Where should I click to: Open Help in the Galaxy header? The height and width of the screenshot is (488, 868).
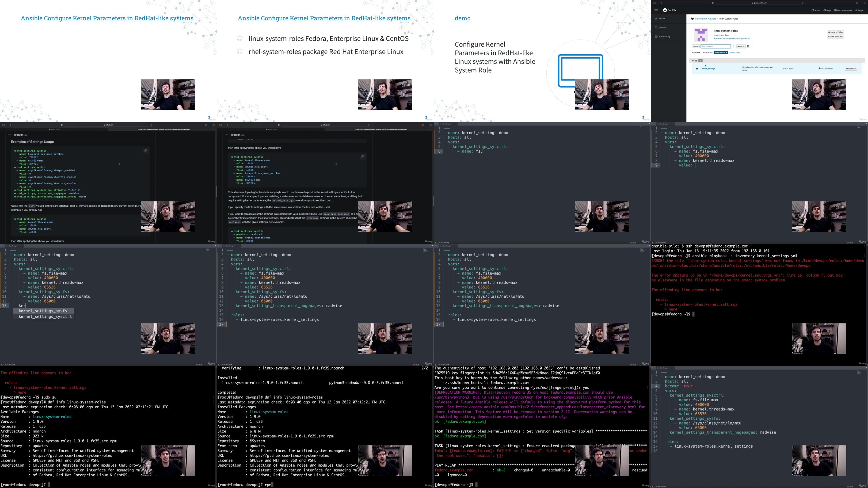tap(827, 11)
